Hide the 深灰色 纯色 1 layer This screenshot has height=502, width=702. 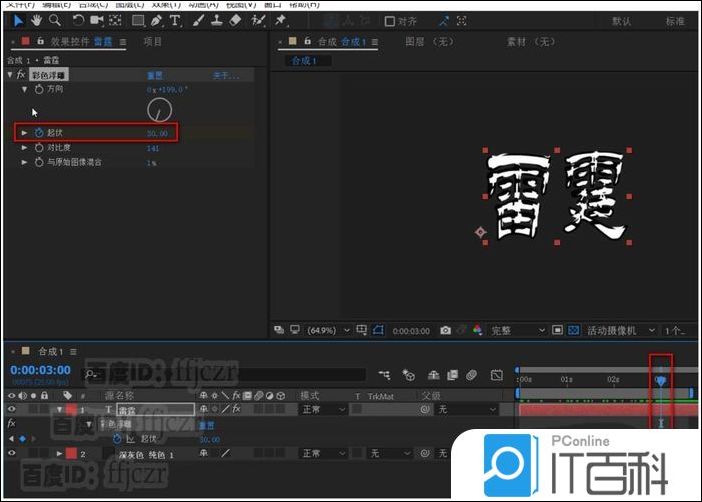(x=12, y=454)
